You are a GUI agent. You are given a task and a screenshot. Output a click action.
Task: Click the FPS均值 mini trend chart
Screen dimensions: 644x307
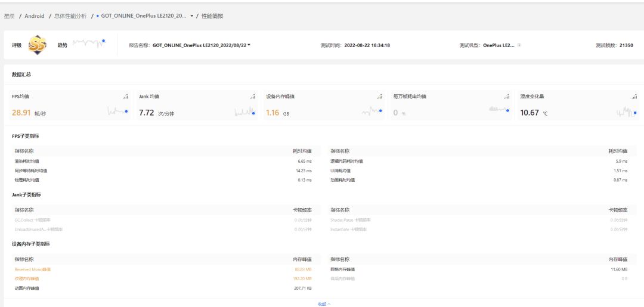point(117,111)
